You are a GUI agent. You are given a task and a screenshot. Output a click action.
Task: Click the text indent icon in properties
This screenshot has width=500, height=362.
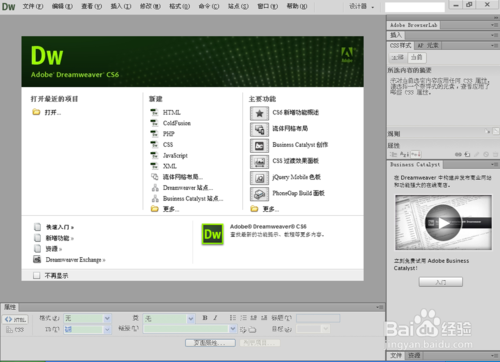[264, 318]
